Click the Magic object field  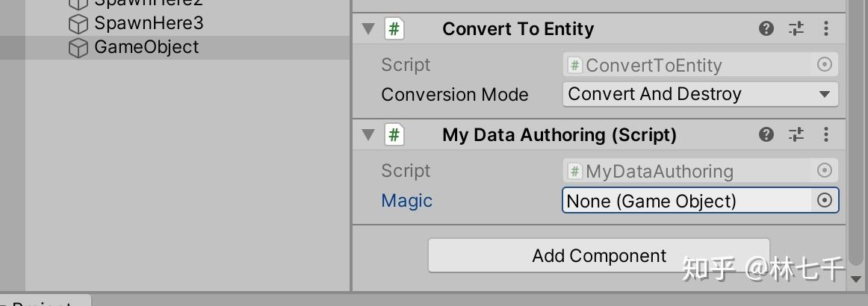pyautogui.click(x=686, y=201)
